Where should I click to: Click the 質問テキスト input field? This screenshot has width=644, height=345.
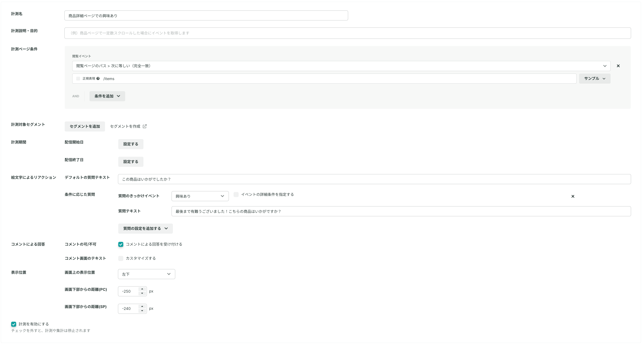pos(401,211)
